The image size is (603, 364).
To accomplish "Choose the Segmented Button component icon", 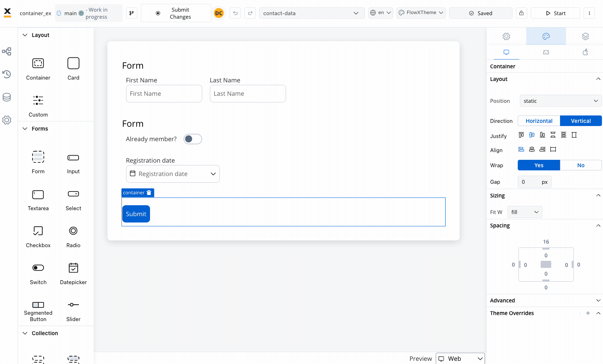I will point(38,305).
